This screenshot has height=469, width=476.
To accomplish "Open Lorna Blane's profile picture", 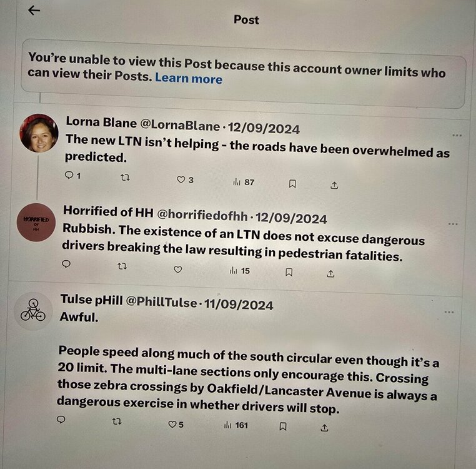I will click(39, 133).
